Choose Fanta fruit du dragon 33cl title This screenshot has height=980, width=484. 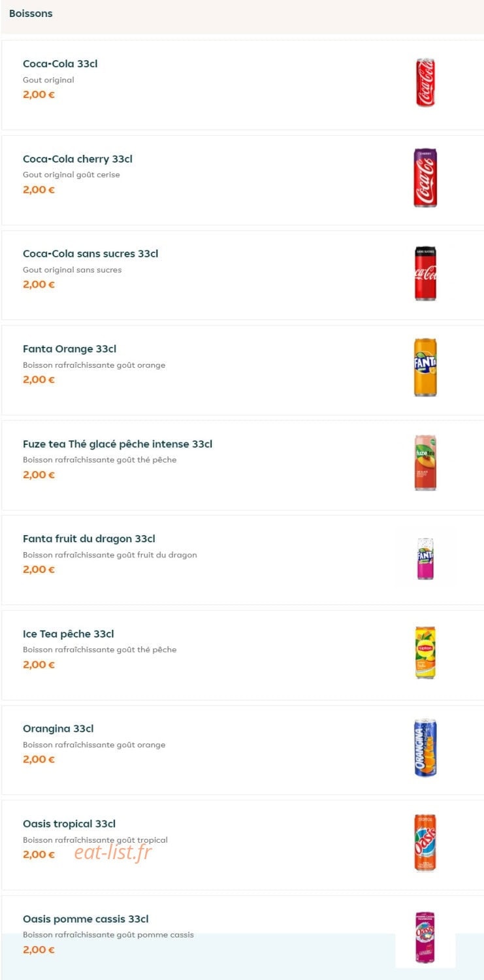[89, 539]
